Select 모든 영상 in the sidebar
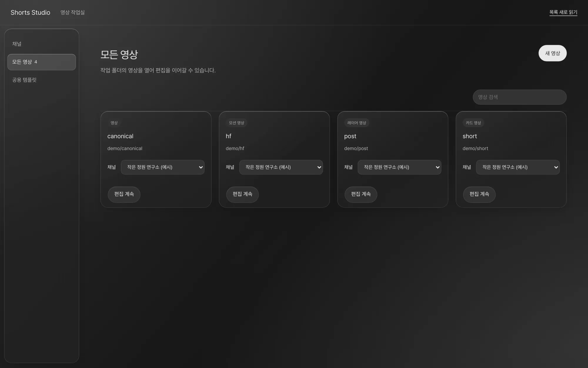This screenshot has width=588, height=368. point(41,62)
